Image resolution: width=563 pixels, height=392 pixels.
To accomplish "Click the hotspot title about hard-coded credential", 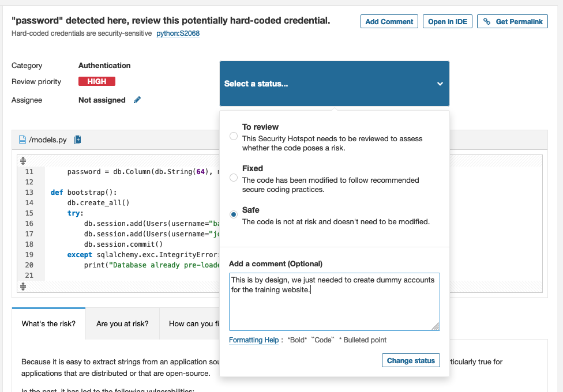I will point(171,20).
